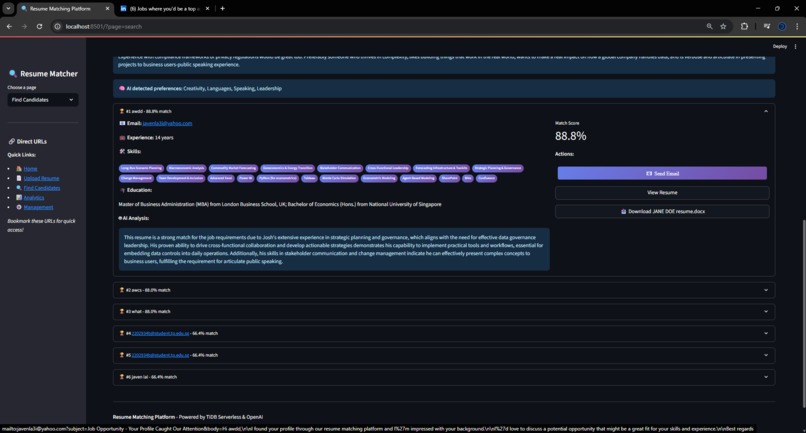The width and height of the screenshot is (806, 433).
Task: Click the candidate email link javenla3@yahoo.com
Action: pos(167,123)
